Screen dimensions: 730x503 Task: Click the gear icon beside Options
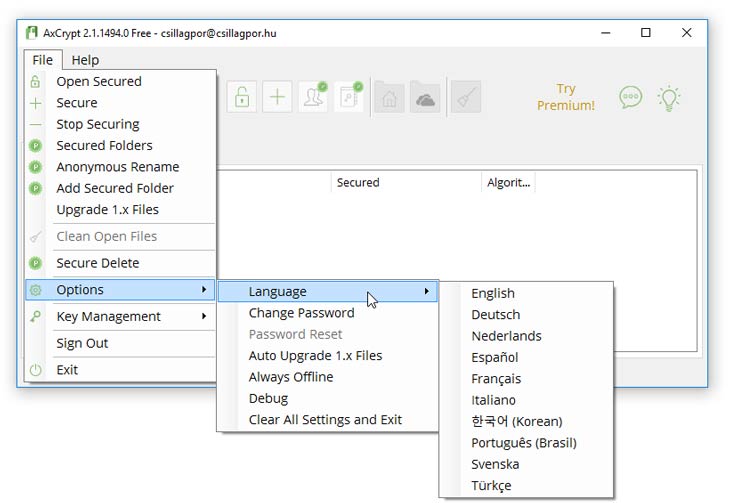(x=35, y=290)
